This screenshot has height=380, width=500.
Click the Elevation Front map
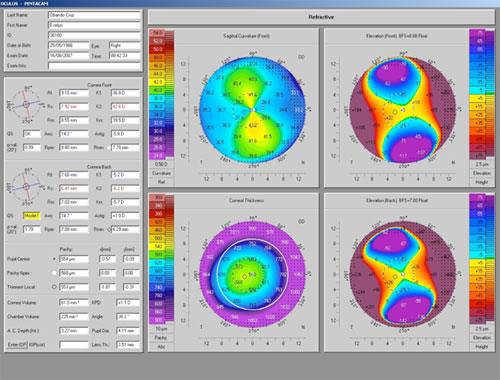coord(403,110)
